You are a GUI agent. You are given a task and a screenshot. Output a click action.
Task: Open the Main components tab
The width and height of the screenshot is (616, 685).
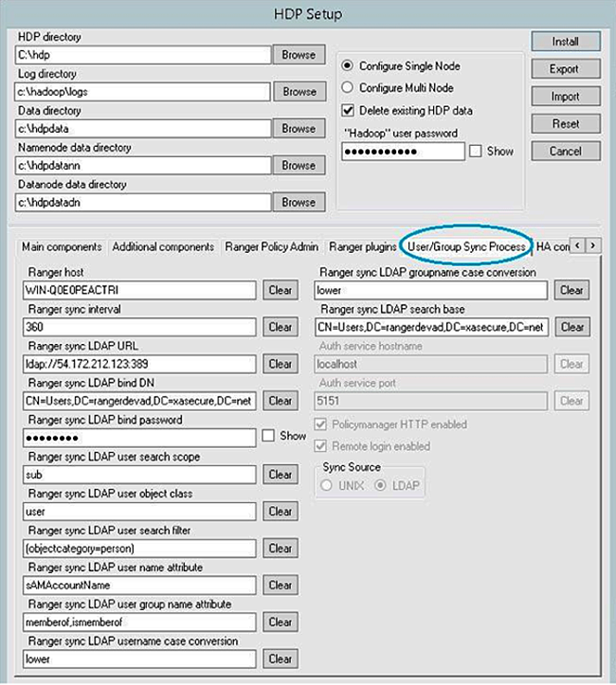click(62, 247)
